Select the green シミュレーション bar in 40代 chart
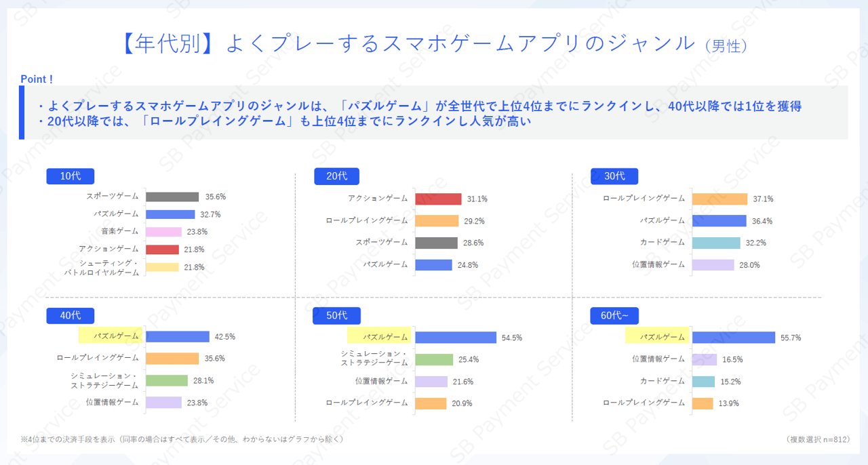 point(167,380)
